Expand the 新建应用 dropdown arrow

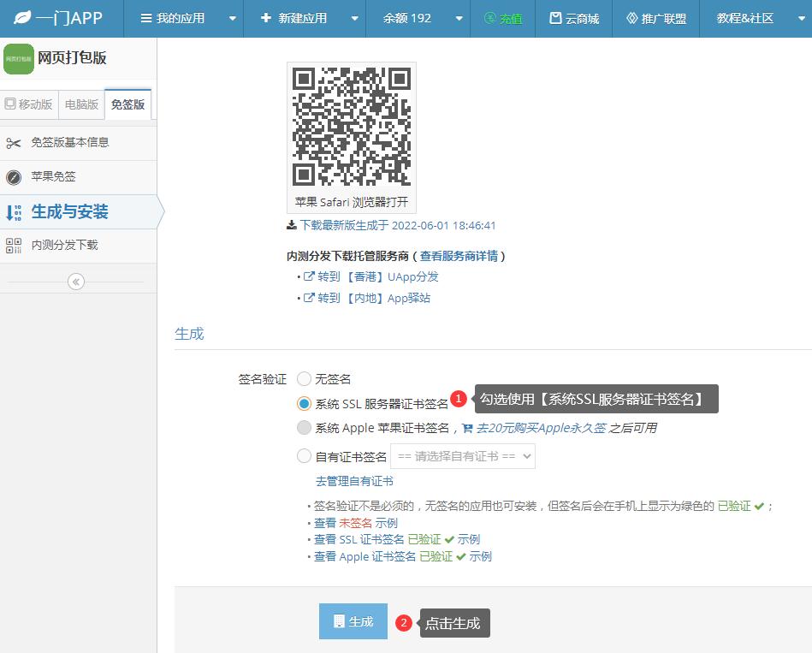click(x=355, y=19)
